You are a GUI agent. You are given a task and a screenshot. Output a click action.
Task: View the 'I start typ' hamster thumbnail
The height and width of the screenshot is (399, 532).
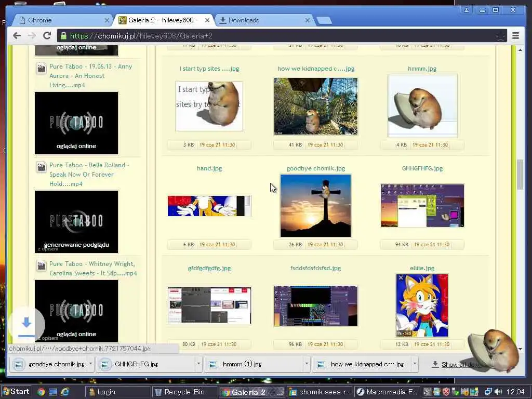click(209, 106)
